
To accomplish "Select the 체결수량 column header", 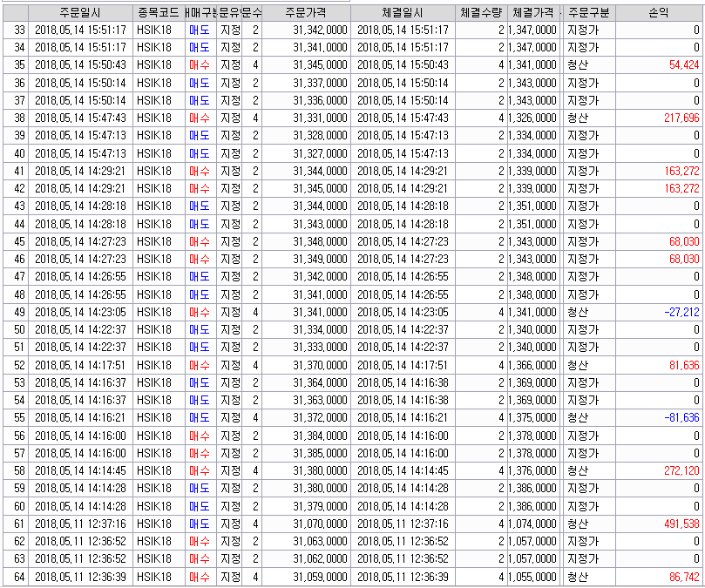I will pos(481,12).
